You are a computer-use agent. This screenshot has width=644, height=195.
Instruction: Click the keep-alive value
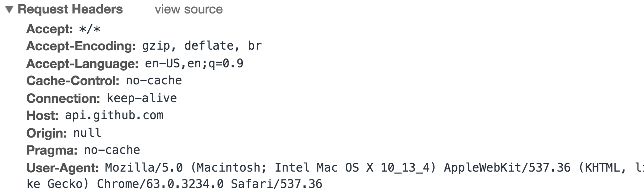pos(142,98)
